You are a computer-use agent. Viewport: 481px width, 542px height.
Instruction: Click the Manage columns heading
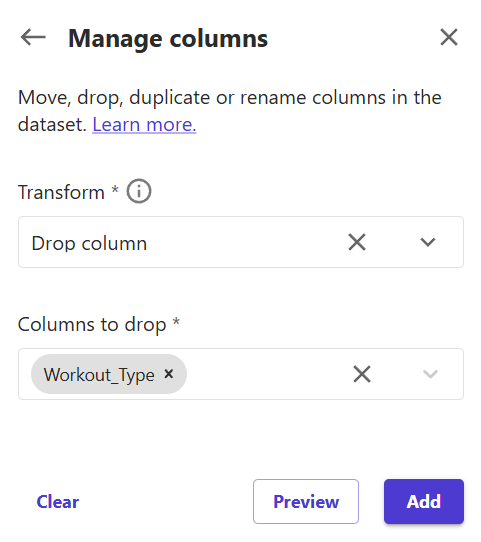[168, 38]
